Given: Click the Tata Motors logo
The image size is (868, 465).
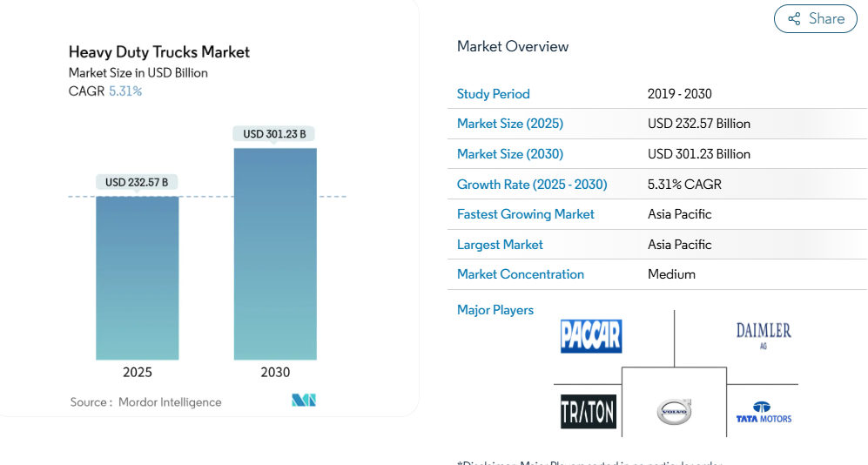Looking at the screenshot, I should 764,413.
